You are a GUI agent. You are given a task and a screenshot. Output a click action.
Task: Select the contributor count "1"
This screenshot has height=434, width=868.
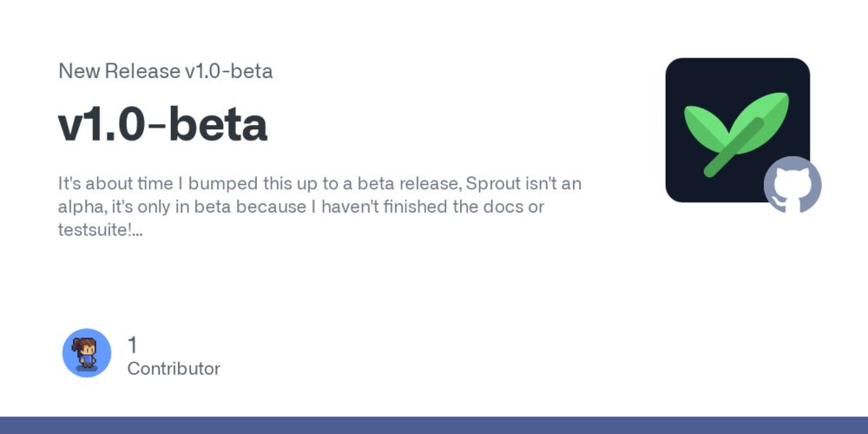point(132,345)
